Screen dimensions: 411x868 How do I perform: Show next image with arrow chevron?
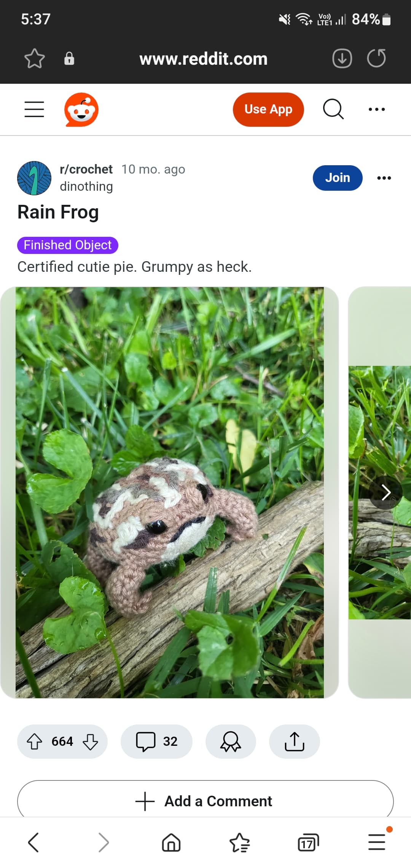pyautogui.click(x=386, y=493)
